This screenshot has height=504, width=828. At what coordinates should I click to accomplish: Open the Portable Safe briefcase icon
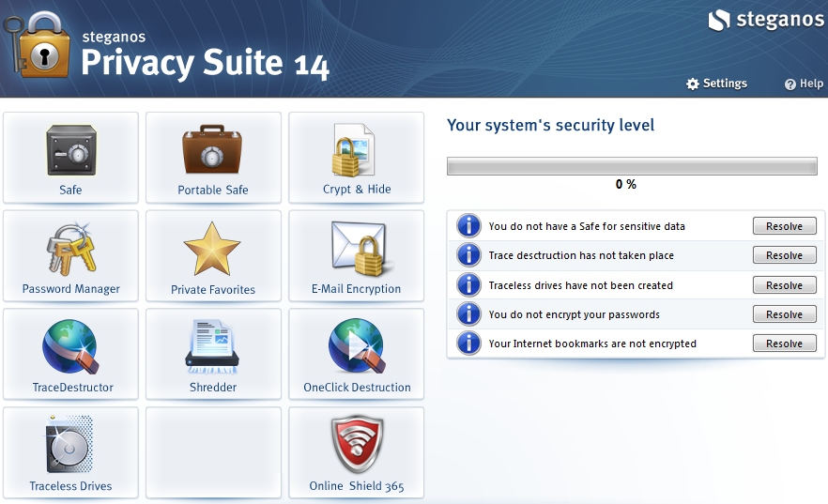pos(212,150)
